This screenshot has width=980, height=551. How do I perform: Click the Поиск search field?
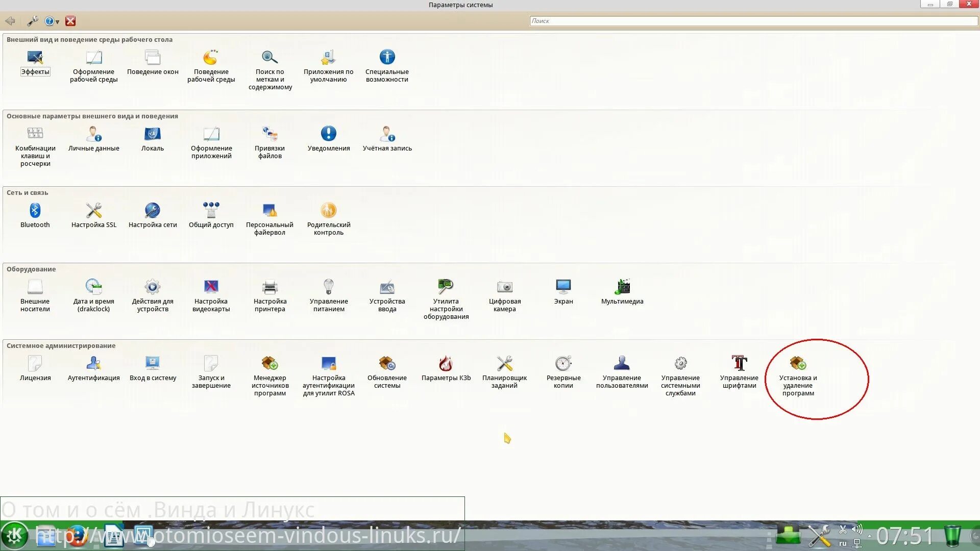point(753,21)
